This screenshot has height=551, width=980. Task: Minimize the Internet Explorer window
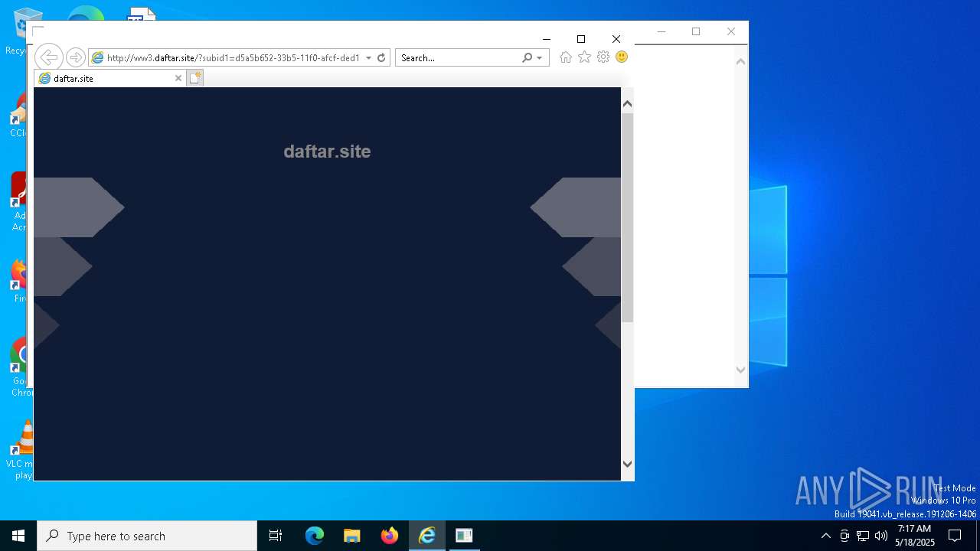pos(547,39)
